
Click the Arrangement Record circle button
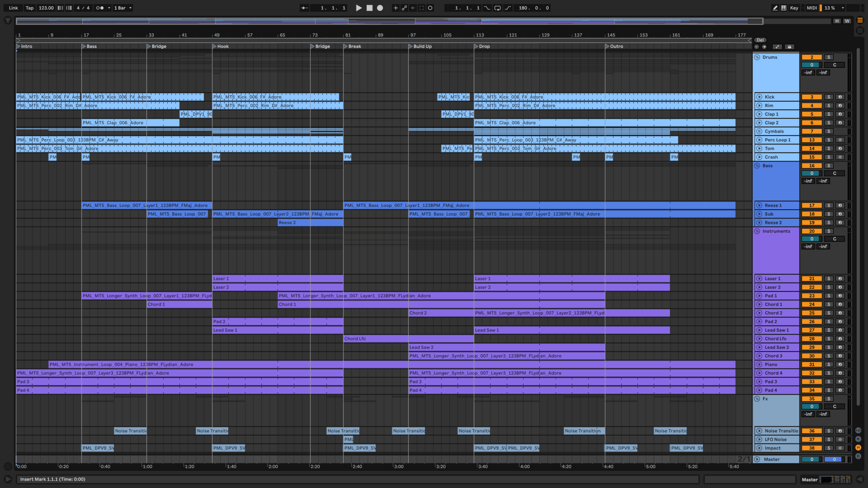(x=380, y=8)
